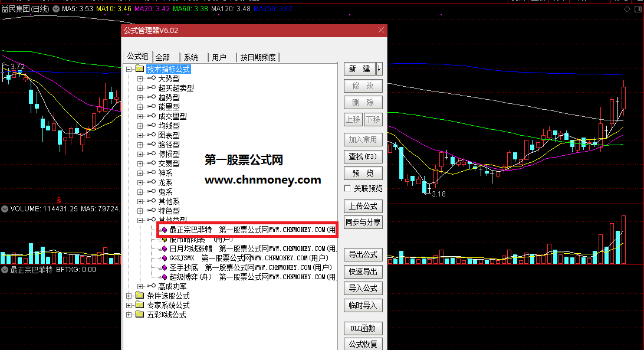Click the 路径型 category icon

point(151,145)
